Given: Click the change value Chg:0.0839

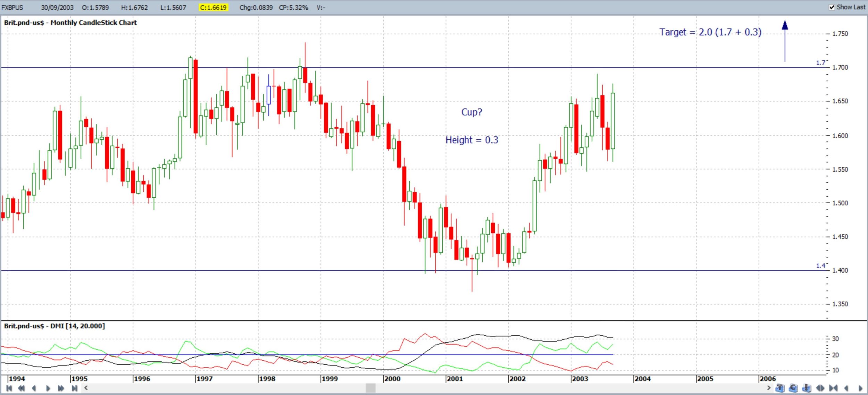Looking at the screenshot, I should pyautogui.click(x=256, y=7).
